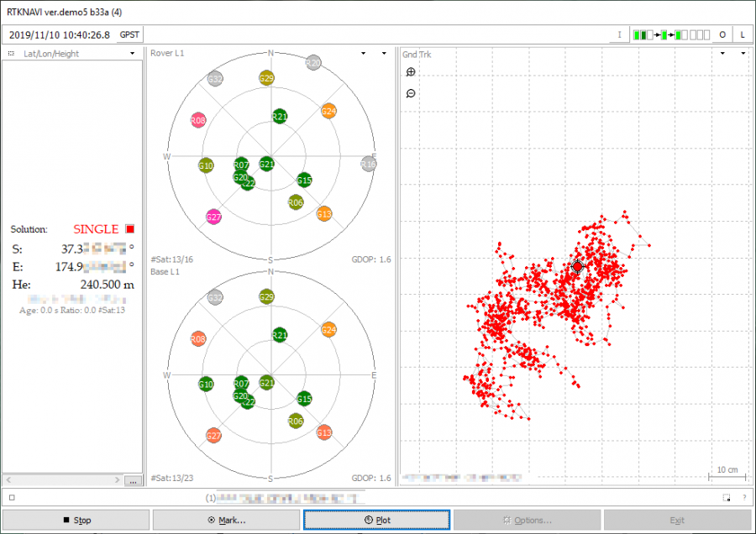Screen dimensions: 756x534
Task: Zoom out on the ground track plot
Action: [411, 93]
